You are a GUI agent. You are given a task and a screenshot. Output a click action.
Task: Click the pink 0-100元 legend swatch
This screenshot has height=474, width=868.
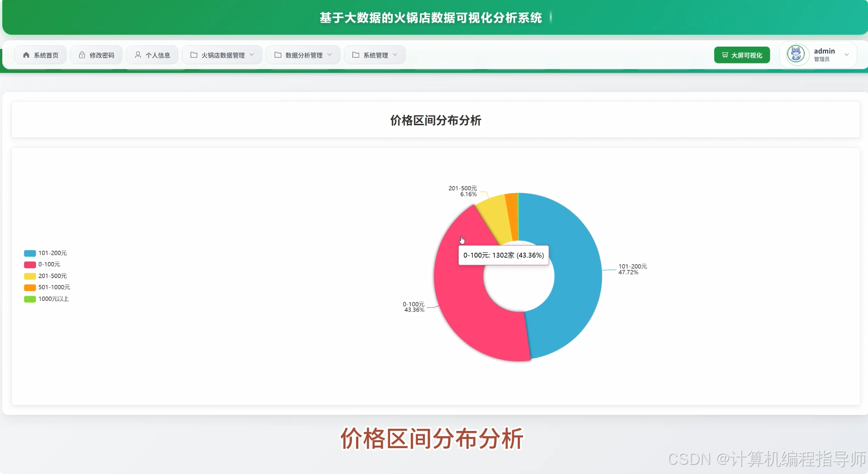[x=30, y=265]
